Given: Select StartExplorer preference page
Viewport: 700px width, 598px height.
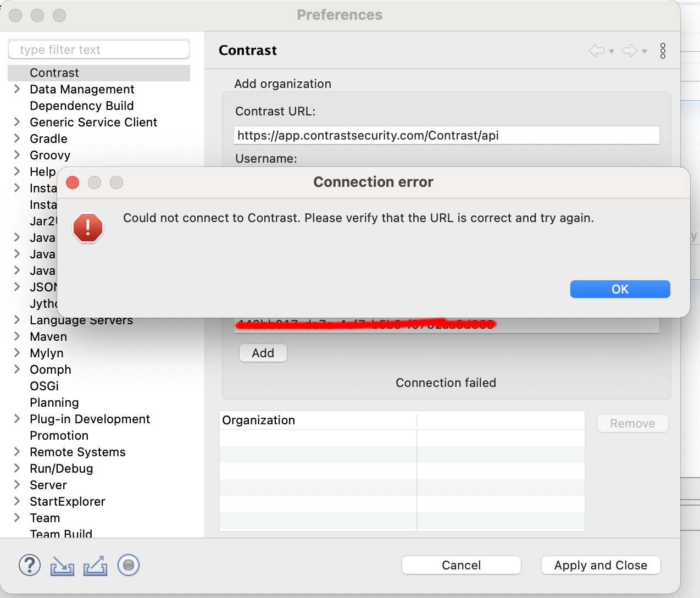Looking at the screenshot, I should click(68, 501).
